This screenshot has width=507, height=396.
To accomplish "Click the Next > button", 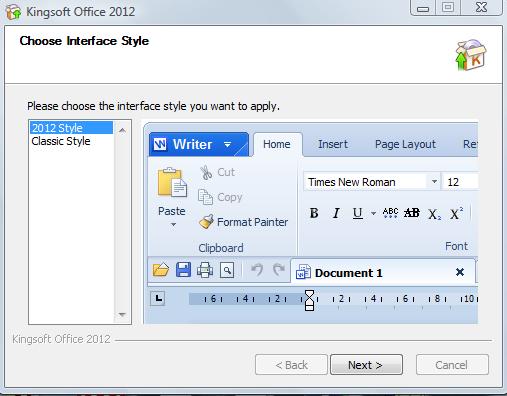I will [366, 365].
